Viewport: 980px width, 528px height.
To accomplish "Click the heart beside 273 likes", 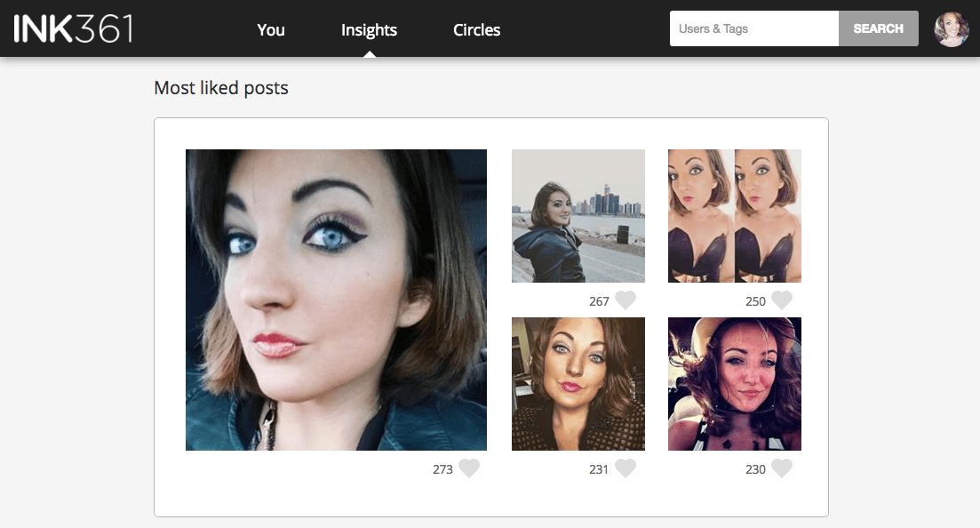I will (469, 468).
